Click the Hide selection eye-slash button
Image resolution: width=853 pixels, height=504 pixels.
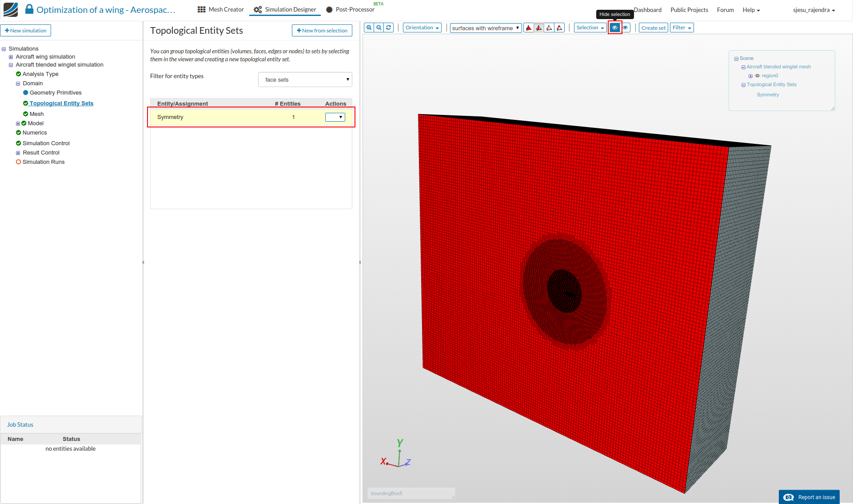(615, 28)
